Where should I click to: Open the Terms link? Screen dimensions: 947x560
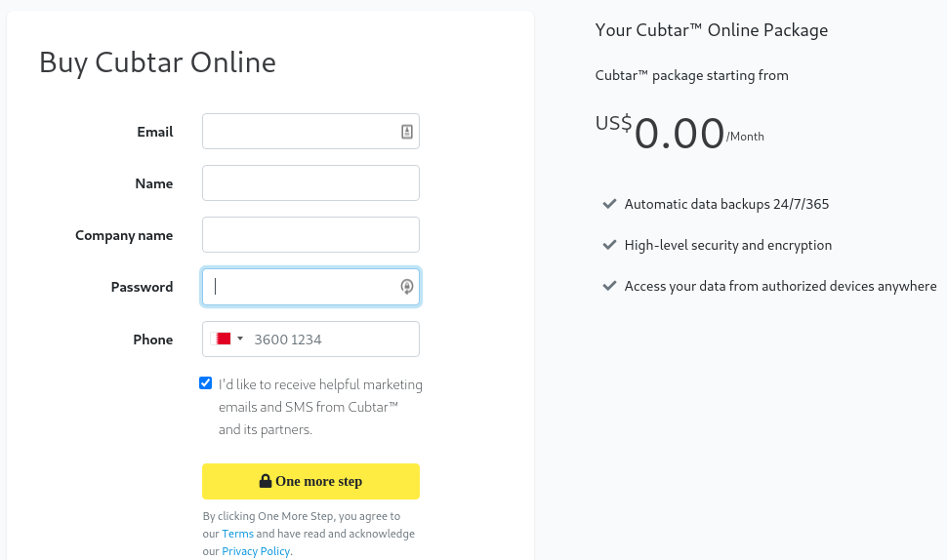pyautogui.click(x=237, y=534)
